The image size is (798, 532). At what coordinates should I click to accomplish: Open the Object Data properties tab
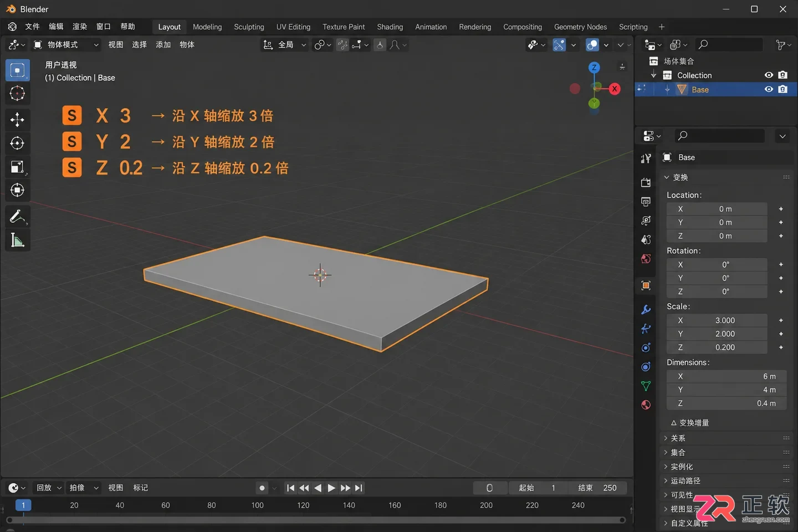tap(646, 386)
